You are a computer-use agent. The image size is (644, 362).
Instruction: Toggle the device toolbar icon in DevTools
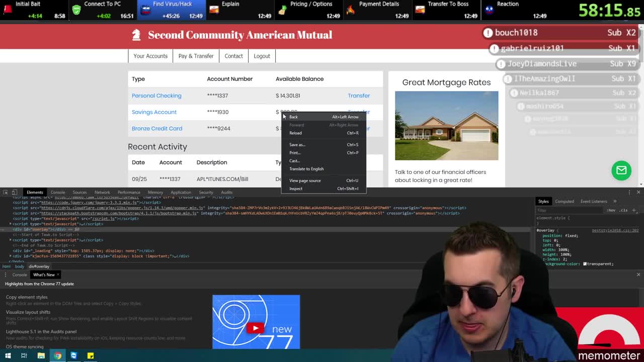(x=14, y=192)
